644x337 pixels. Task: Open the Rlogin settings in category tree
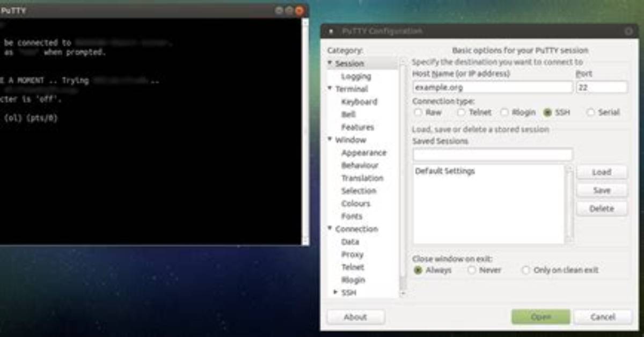pyautogui.click(x=353, y=280)
